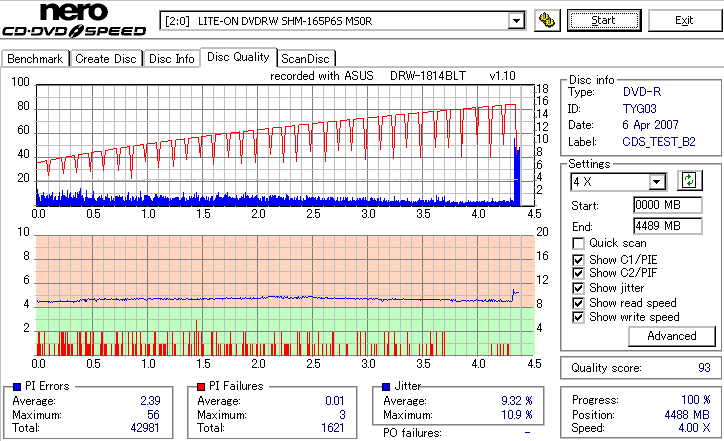Click the Position value 4488 MB
The width and height of the screenshot is (724, 441).
[687, 415]
